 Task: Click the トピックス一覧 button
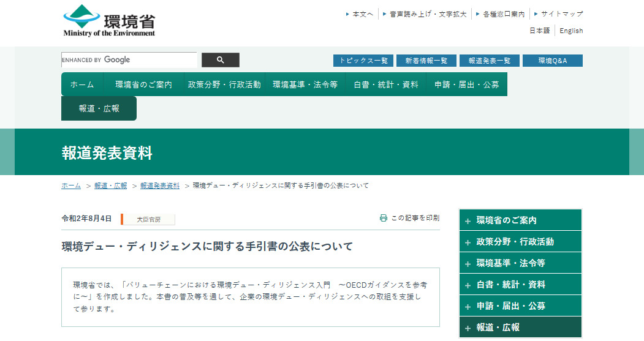[363, 61]
